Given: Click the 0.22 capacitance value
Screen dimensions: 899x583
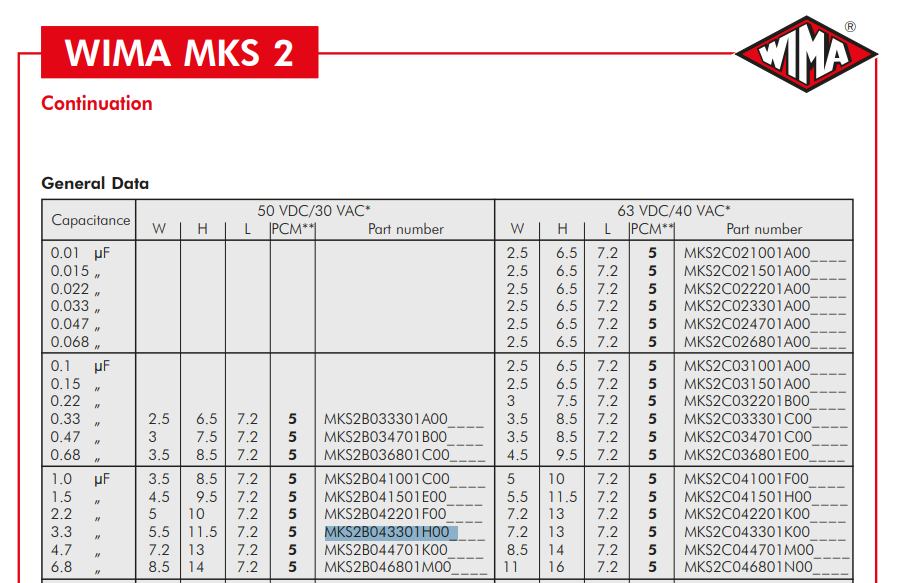Looking at the screenshot, I should tap(65, 401).
